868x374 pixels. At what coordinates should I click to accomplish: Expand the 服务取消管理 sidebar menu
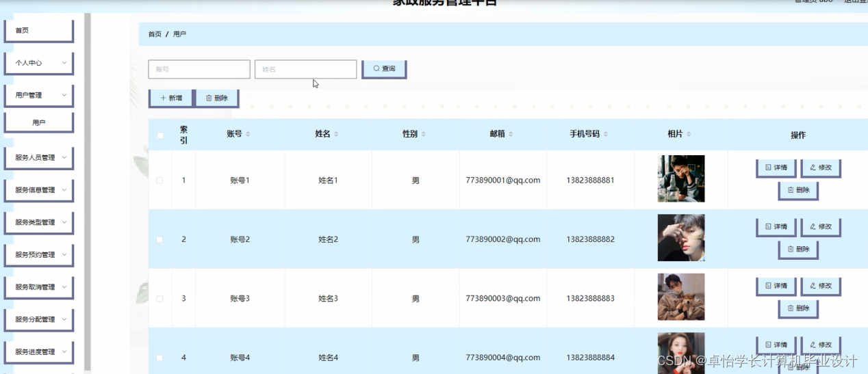coord(39,287)
